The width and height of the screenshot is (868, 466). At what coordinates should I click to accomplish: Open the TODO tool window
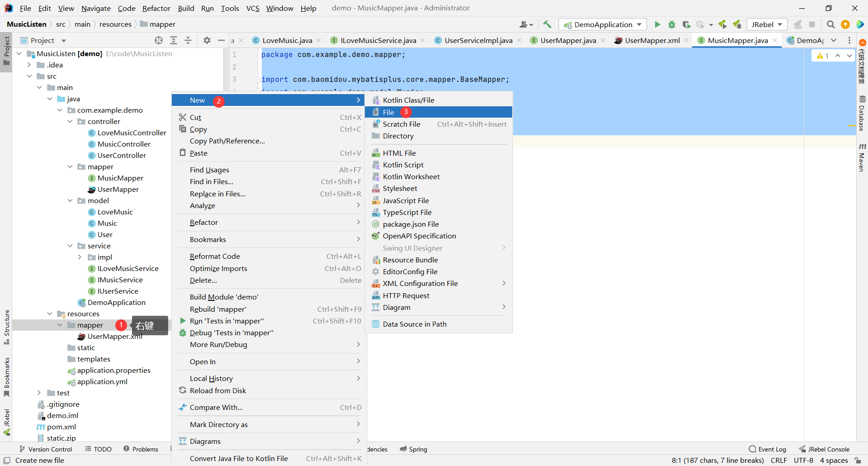pos(98,449)
